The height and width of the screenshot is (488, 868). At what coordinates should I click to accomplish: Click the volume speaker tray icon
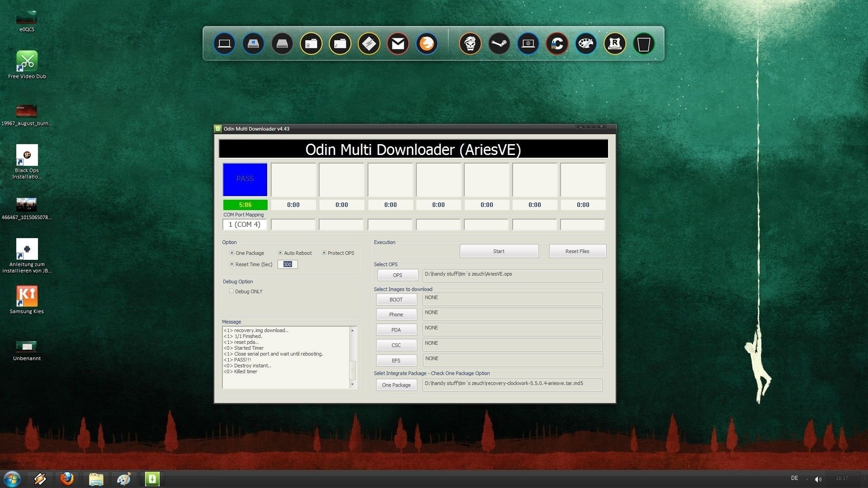(818, 479)
